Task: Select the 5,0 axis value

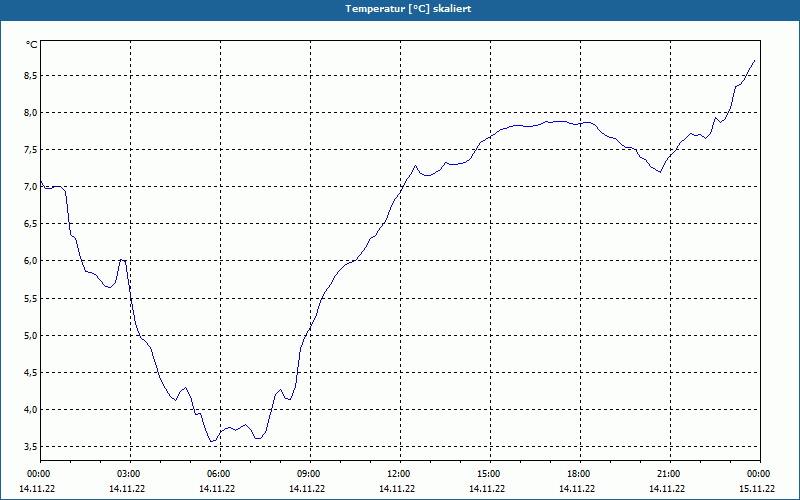Action: (31, 335)
